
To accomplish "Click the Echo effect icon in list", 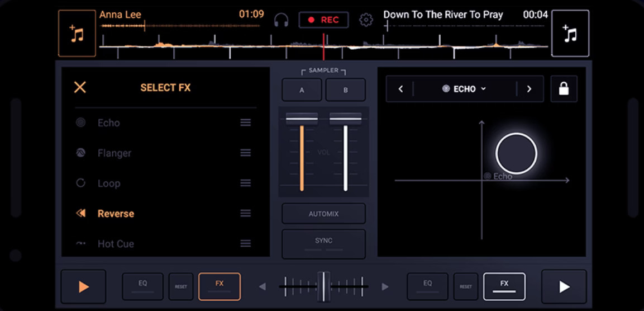I will tap(81, 122).
